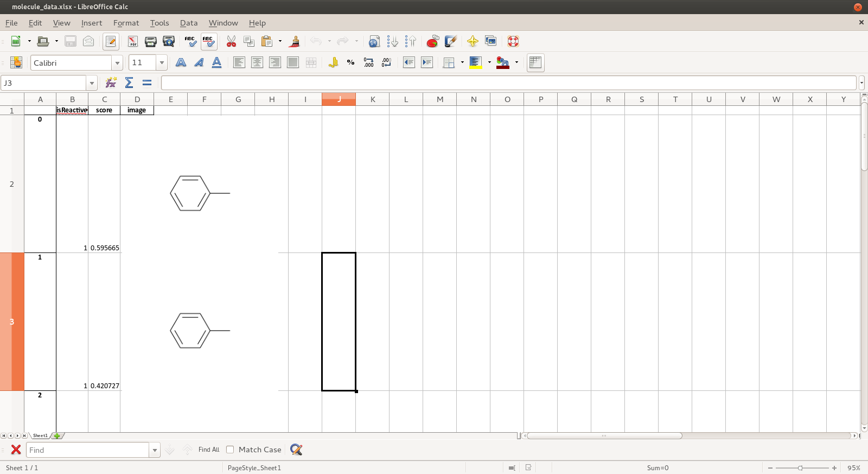868x474 pixels.
Task: Expand the font size dropdown list
Action: pyautogui.click(x=162, y=63)
